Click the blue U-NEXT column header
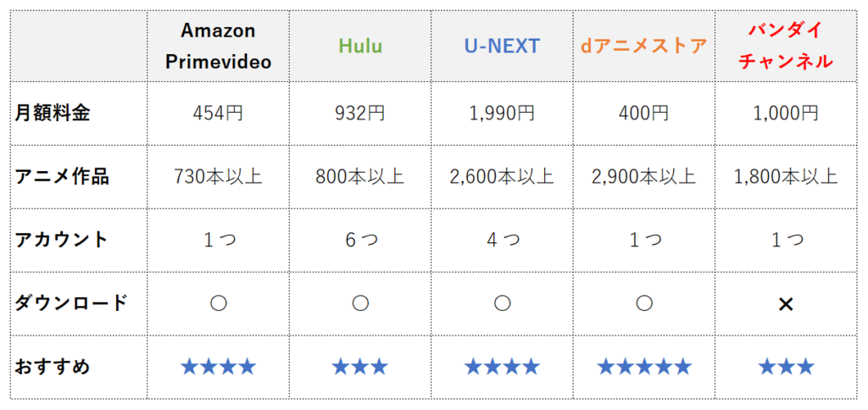Screen dimensions: 868x410 [502, 47]
